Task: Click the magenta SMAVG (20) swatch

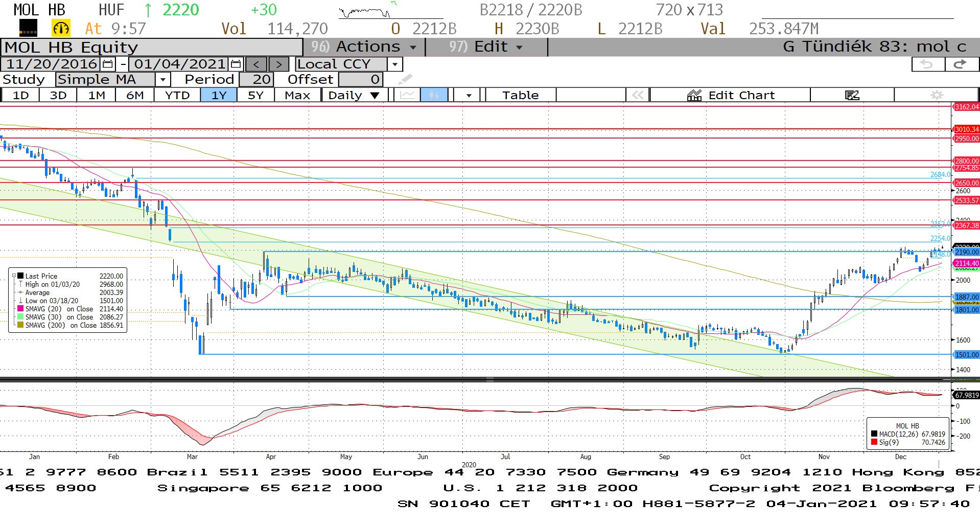Action: point(20,309)
